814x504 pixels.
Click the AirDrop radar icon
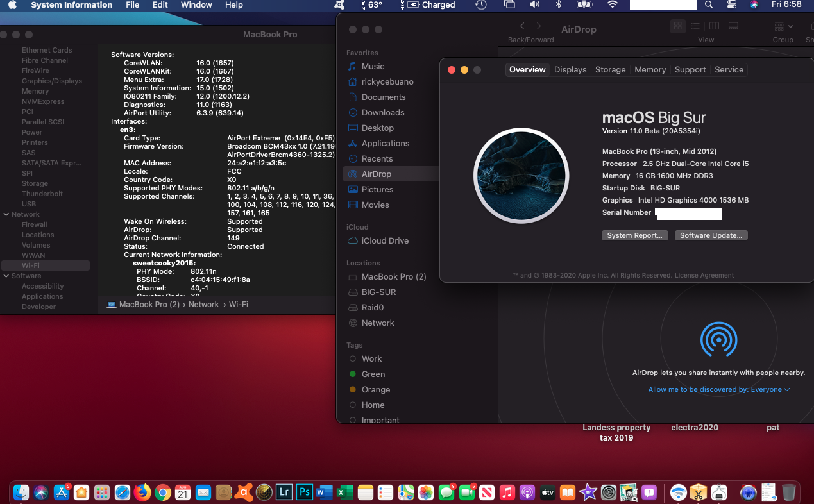point(718,339)
